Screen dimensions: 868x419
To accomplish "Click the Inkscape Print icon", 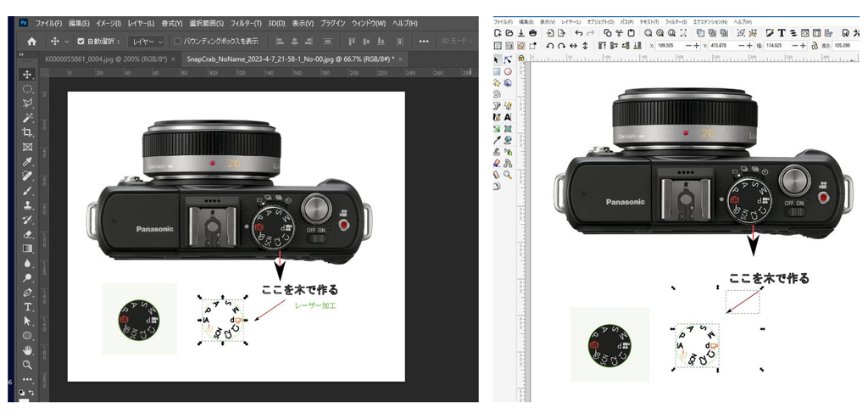I will [533, 33].
